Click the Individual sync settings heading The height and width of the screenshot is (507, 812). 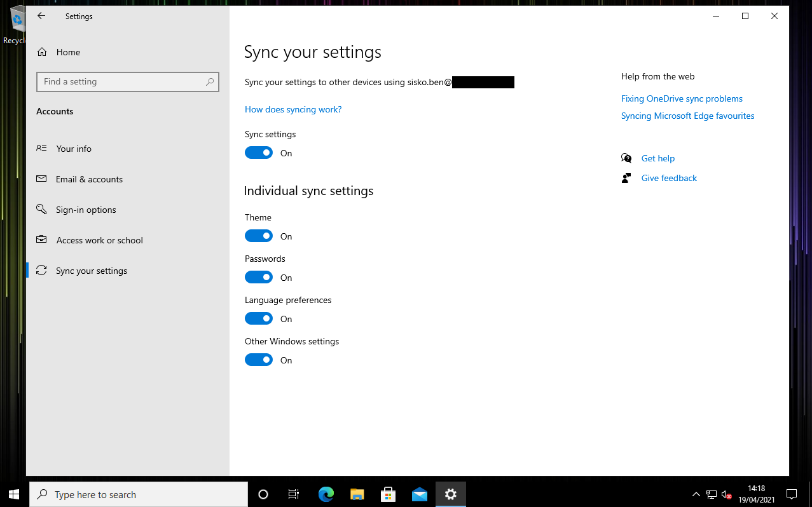pyautogui.click(x=308, y=191)
